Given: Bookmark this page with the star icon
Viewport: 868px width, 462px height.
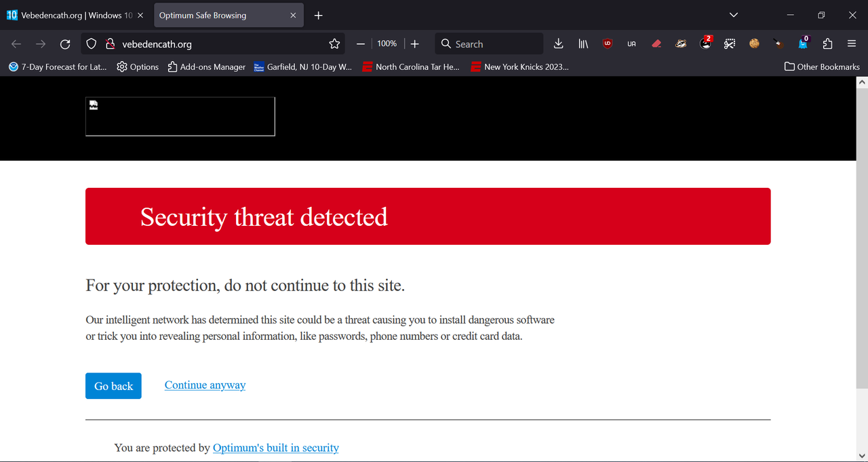Looking at the screenshot, I should [334, 44].
